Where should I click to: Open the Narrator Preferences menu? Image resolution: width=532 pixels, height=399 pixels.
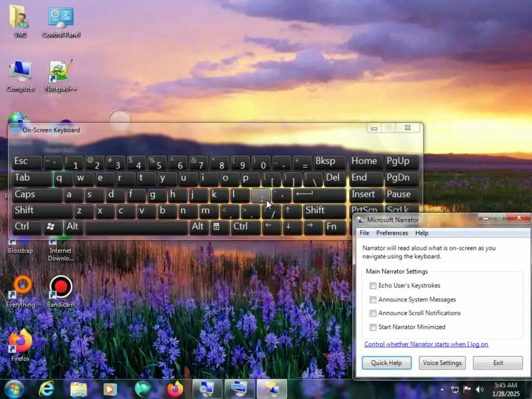(392, 233)
